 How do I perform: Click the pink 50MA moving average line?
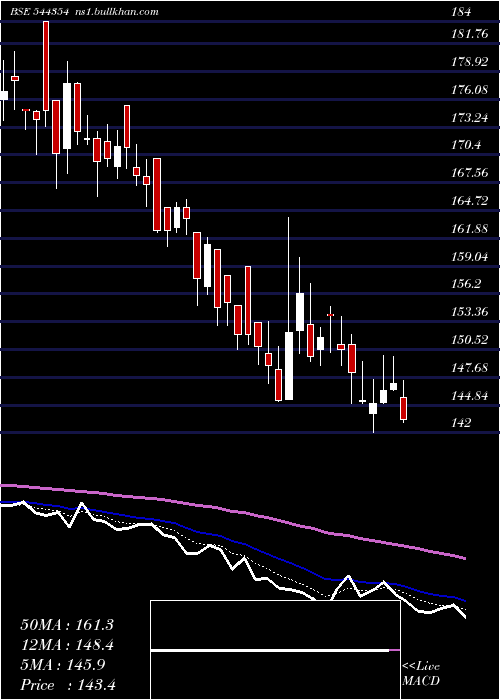(232, 511)
